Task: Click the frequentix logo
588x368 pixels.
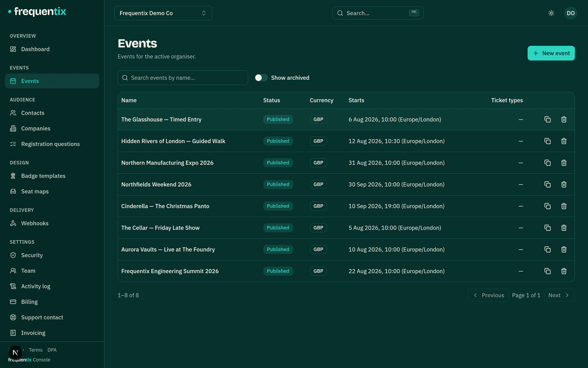Action: [37, 12]
